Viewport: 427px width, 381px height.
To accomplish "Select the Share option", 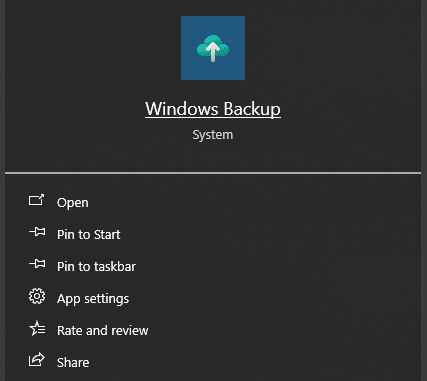I will [73, 362].
